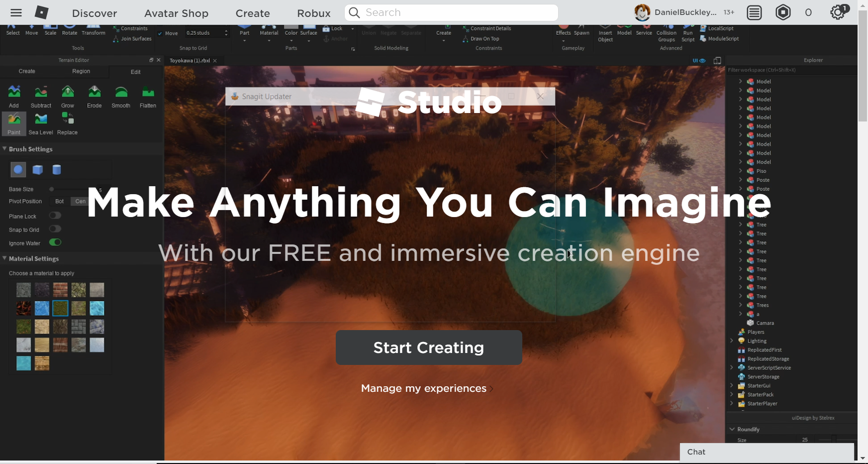Image resolution: width=868 pixels, height=464 pixels.
Task: Switch to the Edit tab in Terrain Editor
Action: point(135,72)
